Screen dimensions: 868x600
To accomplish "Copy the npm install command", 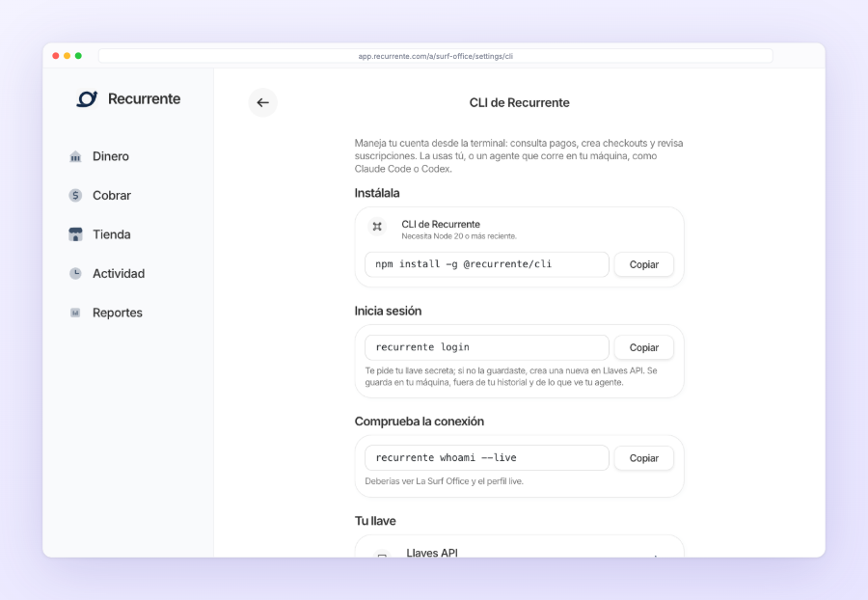I will [x=644, y=264].
